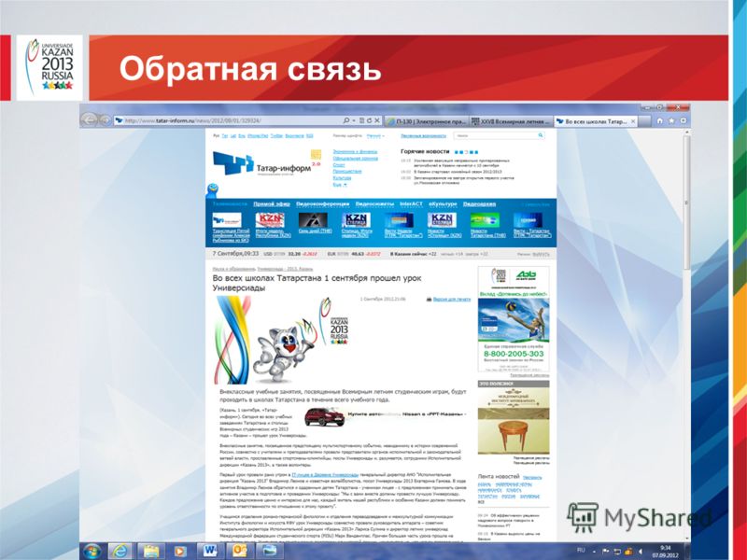Open the font size 'Размер шрифта' dropdown
The image size is (747, 560).
click(x=375, y=135)
